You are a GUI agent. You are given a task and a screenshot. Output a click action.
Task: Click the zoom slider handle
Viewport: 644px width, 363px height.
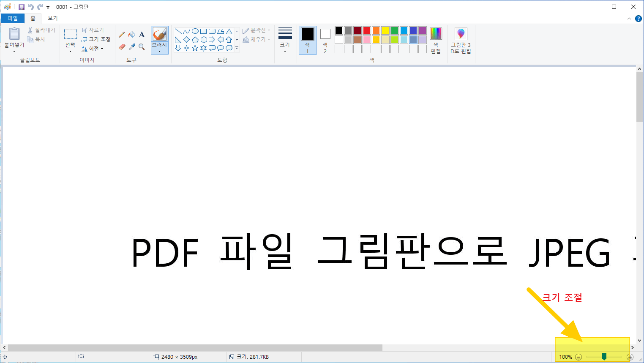[x=604, y=357]
